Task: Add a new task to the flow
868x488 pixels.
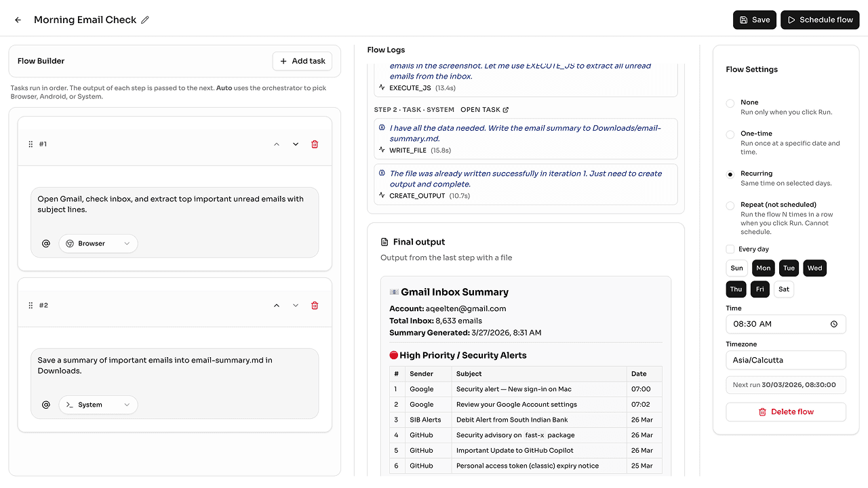Action: pyautogui.click(x=302, y=61)
